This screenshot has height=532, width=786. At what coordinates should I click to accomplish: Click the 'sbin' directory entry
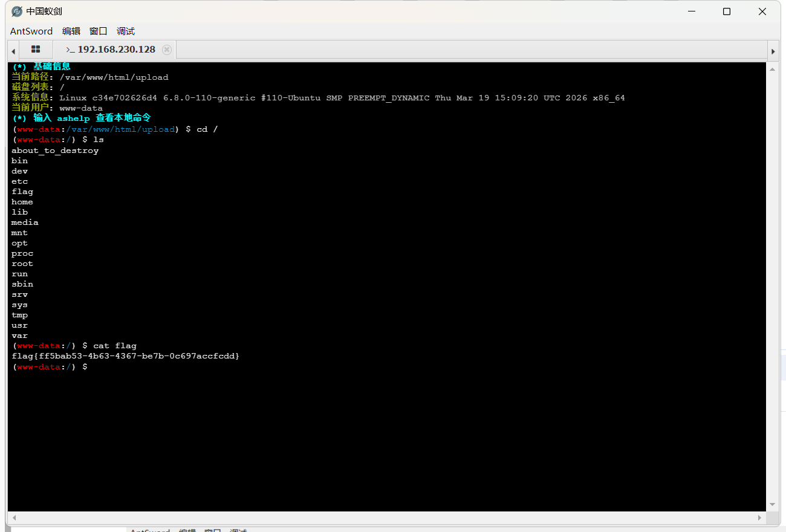(x=22, y=284)
